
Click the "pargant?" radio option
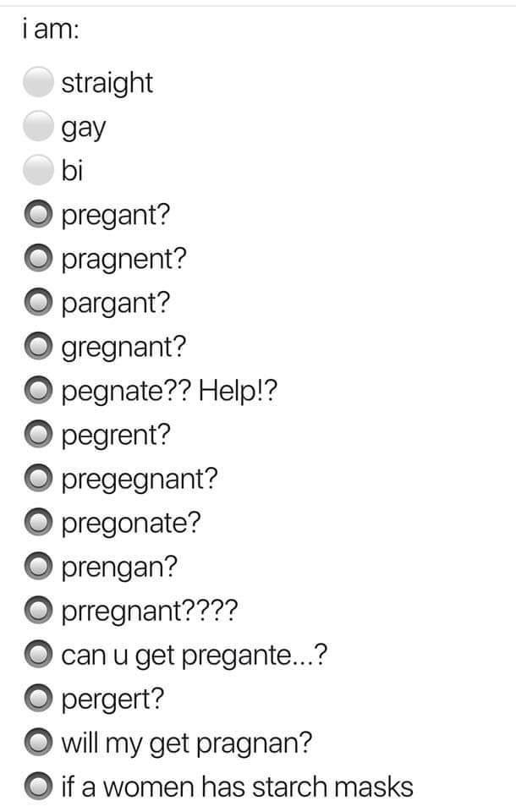(x=39, y=303)
